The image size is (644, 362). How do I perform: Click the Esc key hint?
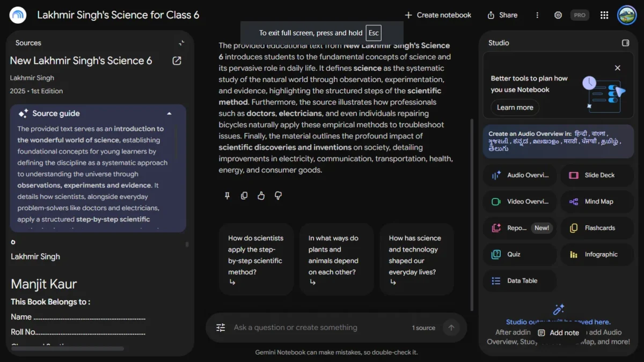[x=374, y=33]
